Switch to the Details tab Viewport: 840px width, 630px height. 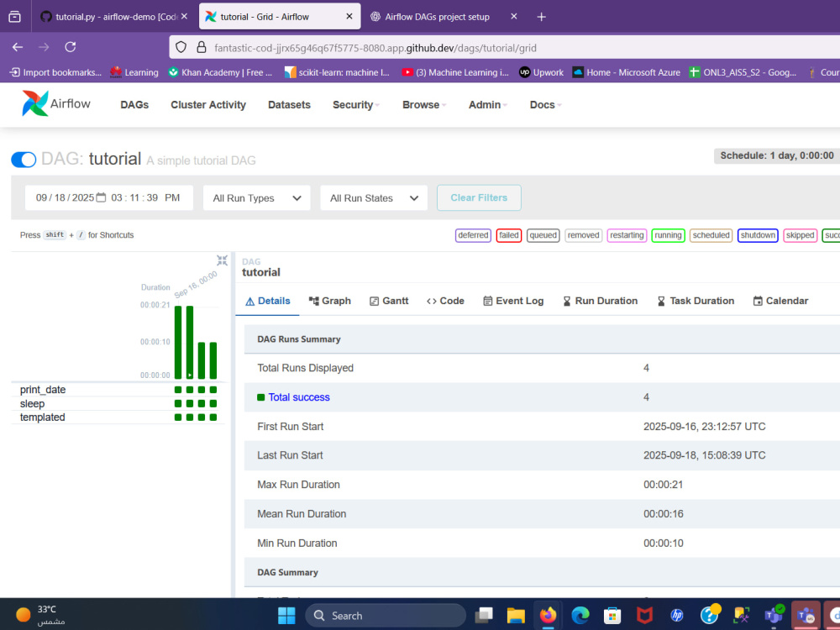click(x=268, y=301)
